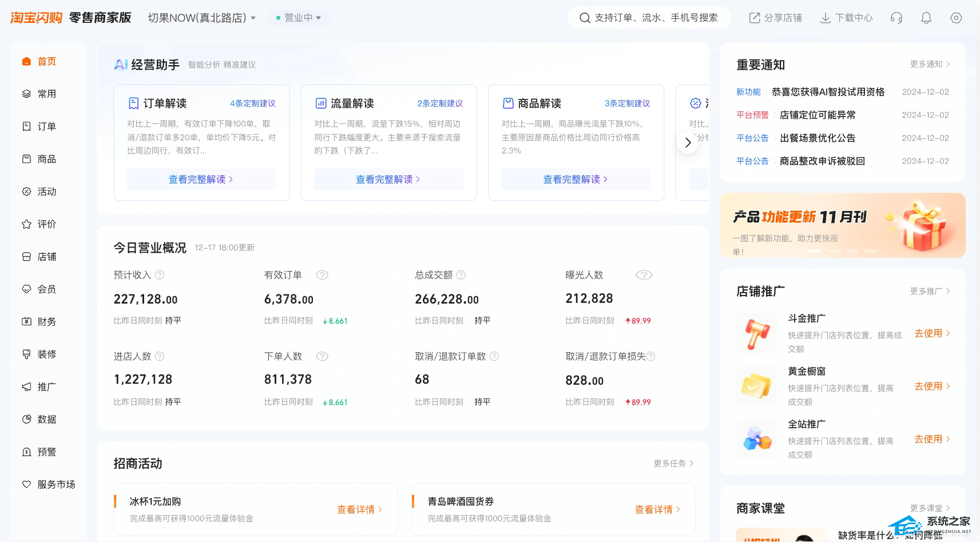Image resolution: width=980 pixels, height=542 pixels.
Task: Open the 产品功能更新11月刊 banner
Action: [843, 225]
